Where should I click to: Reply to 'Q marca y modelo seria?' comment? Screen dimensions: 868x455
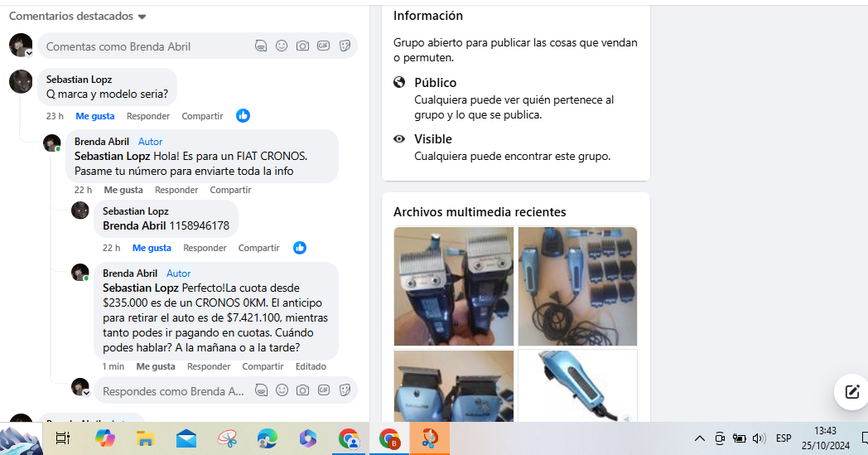pyautogui.click(x=147, y=116)
